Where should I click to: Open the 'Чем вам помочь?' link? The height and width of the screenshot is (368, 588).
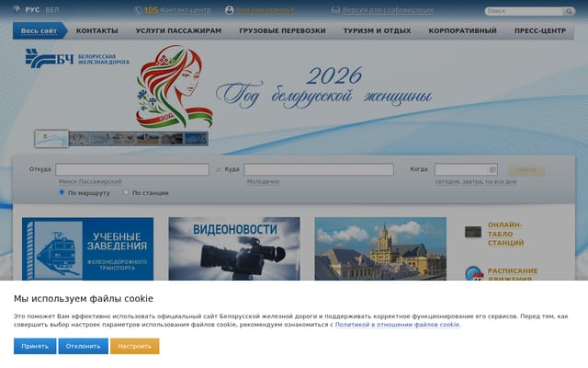pyautogui.click(x=266, y=10)
